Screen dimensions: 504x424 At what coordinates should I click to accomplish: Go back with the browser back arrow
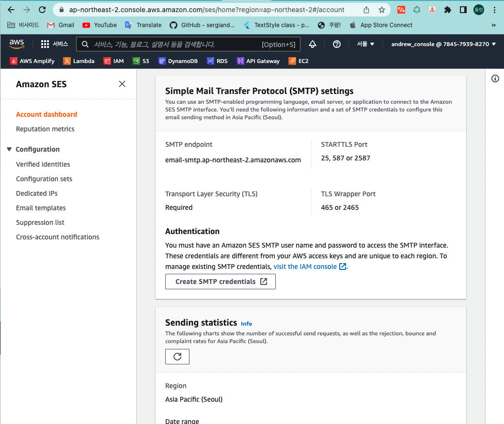[x=11, y=10]
